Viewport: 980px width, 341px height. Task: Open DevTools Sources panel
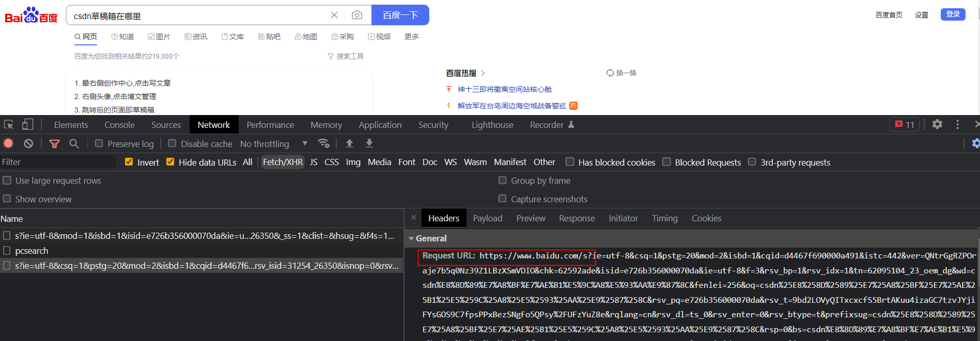click(x=166, y=125)
